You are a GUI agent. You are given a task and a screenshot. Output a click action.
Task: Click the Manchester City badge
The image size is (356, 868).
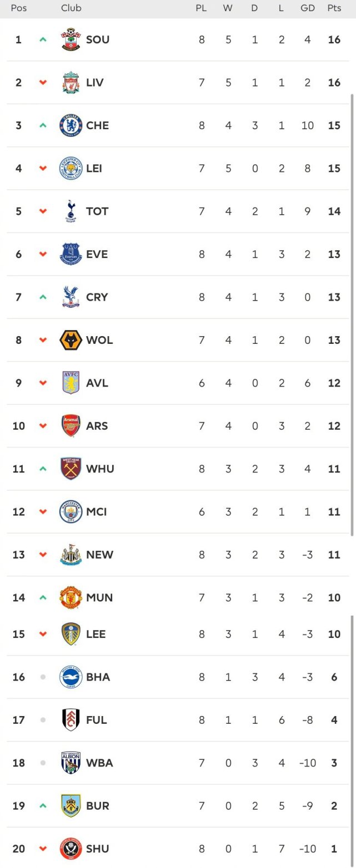click(x=71, y=511)
